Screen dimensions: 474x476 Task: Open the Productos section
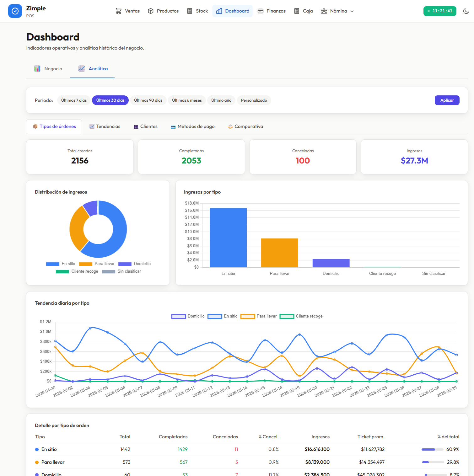tap(163, 11)
